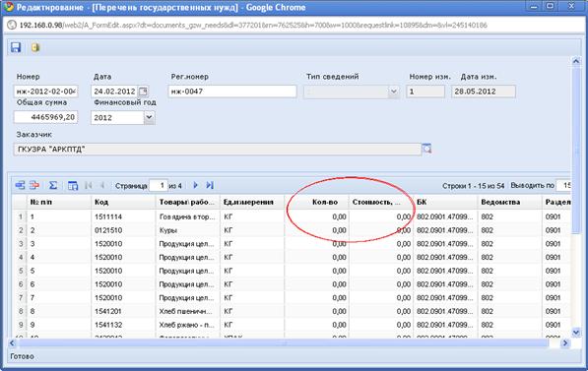Image resolution: width=588 pixels, height=371 pixels.
Task: Click the Дата field with 24.02.2012
Action: point(115,92)
